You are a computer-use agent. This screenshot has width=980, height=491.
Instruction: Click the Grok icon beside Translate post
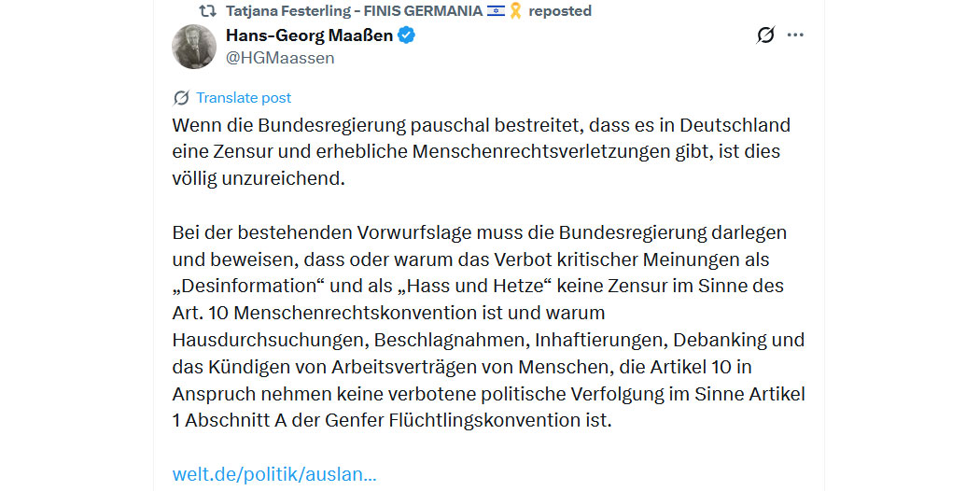[181, 98]
